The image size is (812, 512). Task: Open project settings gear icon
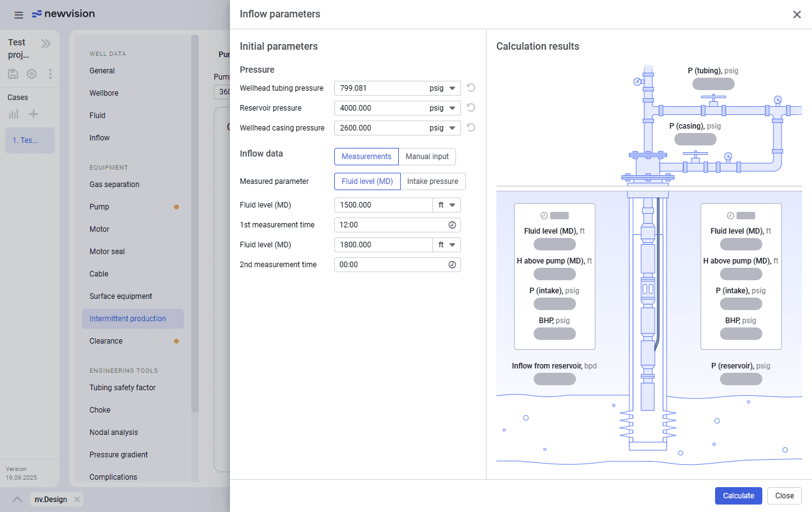[32, 74]
